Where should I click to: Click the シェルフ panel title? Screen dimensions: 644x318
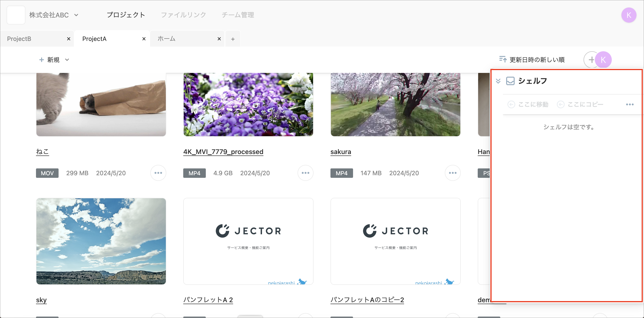[533, 81]
